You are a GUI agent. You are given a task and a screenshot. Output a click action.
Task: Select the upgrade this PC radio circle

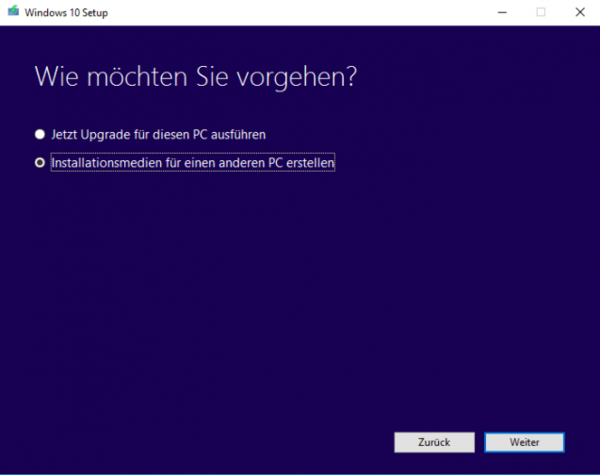[x=40, y=134]
